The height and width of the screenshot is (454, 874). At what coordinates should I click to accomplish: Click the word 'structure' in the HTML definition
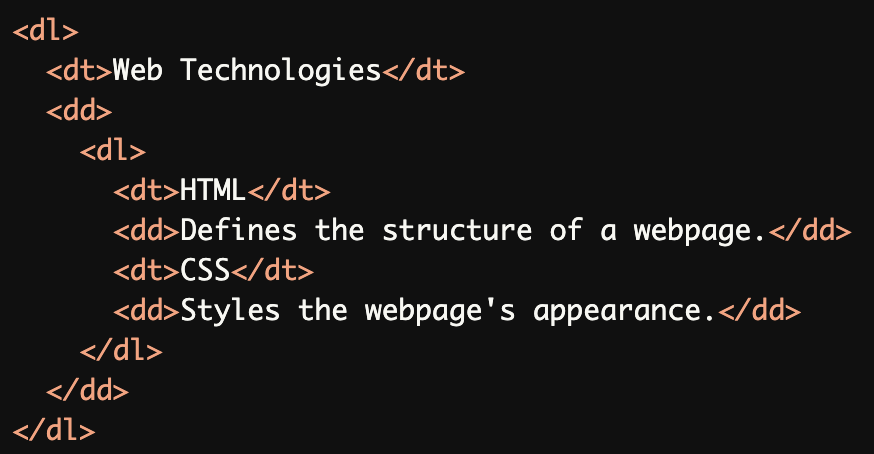coord(457,231)
